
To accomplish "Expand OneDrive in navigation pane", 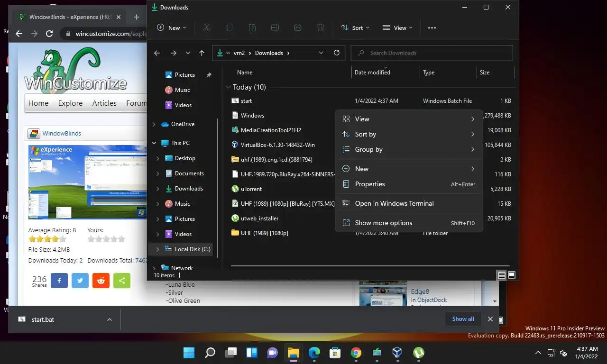I will coord(154,124).
